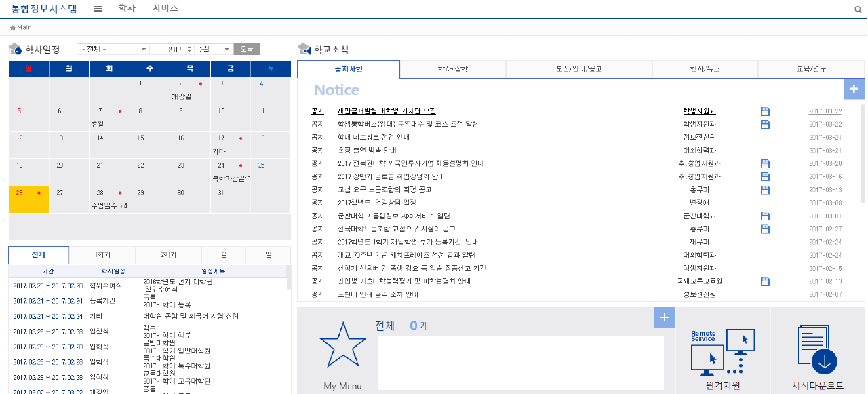Select March 14 on the calendar
The image size is (868, 394).
tap(108, 143)
